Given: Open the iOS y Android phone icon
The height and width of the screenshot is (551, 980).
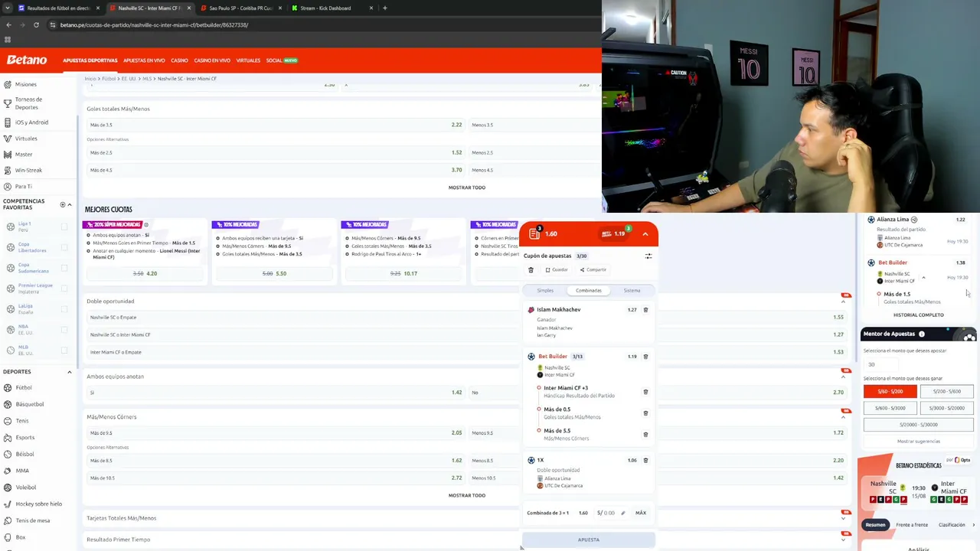Looking at the screenshot, I should (8, 122).
